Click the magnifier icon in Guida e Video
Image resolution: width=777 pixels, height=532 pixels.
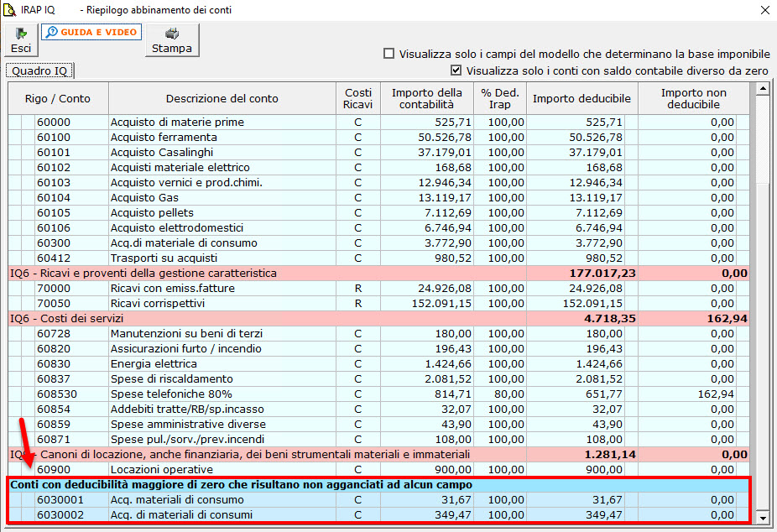(x=51, y=32)
